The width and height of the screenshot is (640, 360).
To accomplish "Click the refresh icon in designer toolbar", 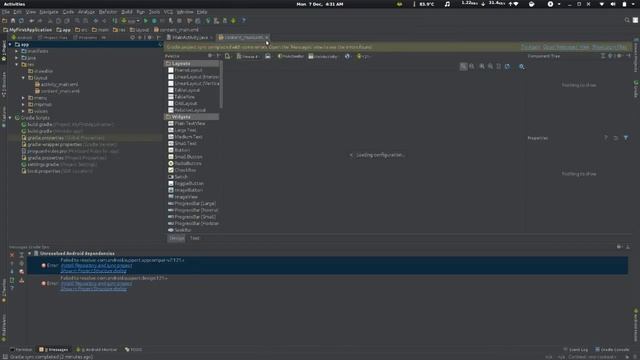I will 507,67.
